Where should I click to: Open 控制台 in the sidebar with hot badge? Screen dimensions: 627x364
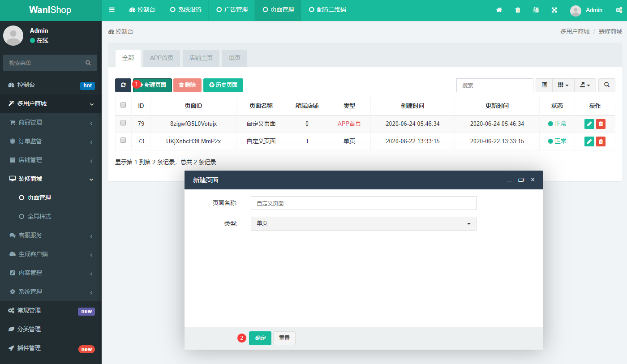click(51, 85)
